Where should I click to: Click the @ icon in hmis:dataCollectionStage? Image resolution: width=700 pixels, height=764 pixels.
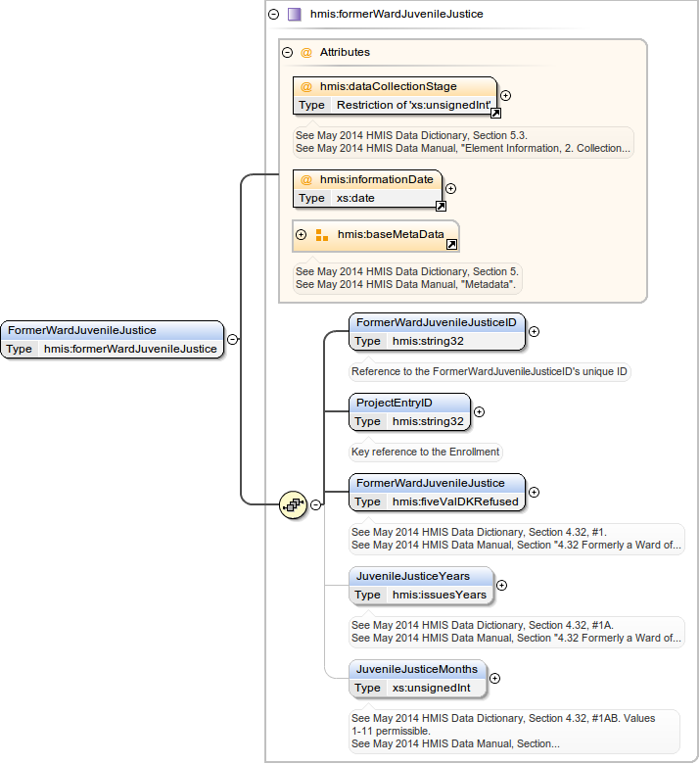[x=306, y=87]
